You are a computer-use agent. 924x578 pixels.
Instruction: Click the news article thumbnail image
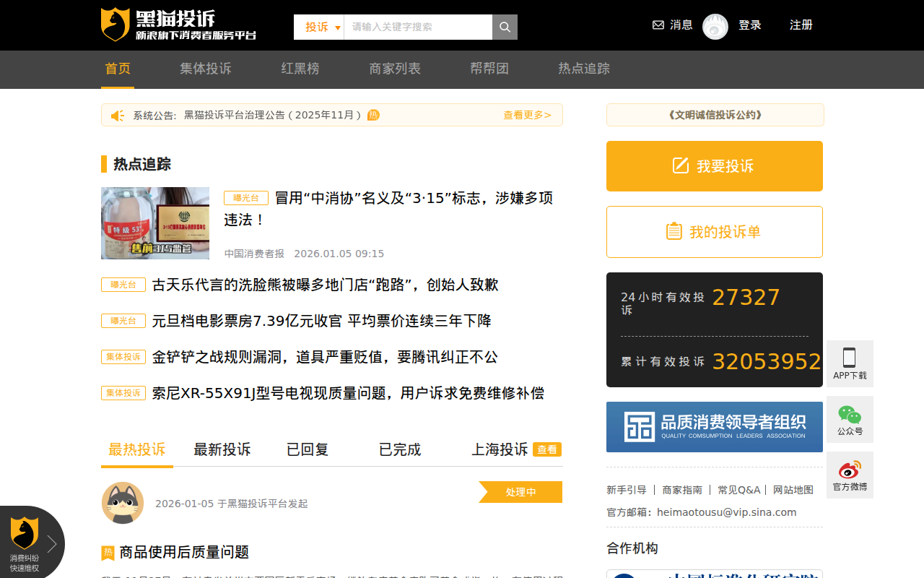click(x=154, y=223)
